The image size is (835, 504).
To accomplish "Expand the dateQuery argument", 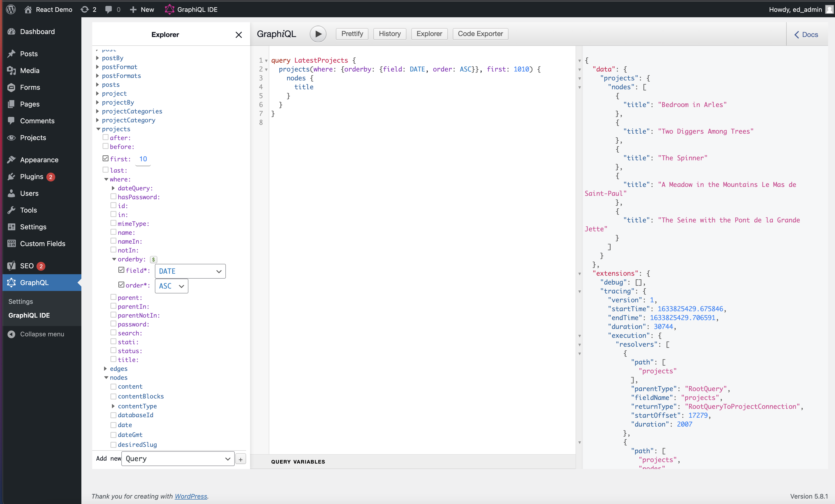I will (113, 188).
